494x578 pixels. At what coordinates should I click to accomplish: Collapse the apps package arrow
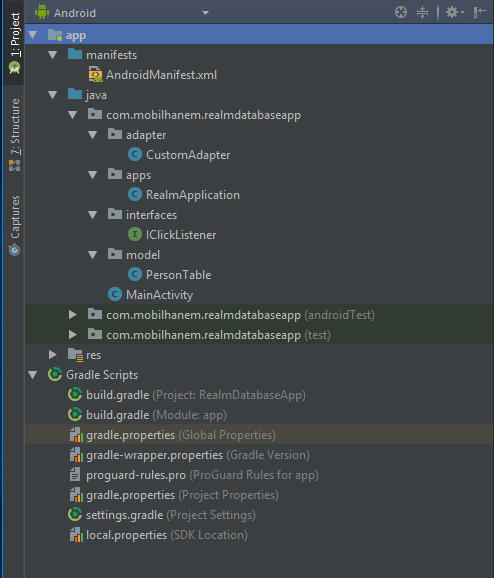coord(93,175)
